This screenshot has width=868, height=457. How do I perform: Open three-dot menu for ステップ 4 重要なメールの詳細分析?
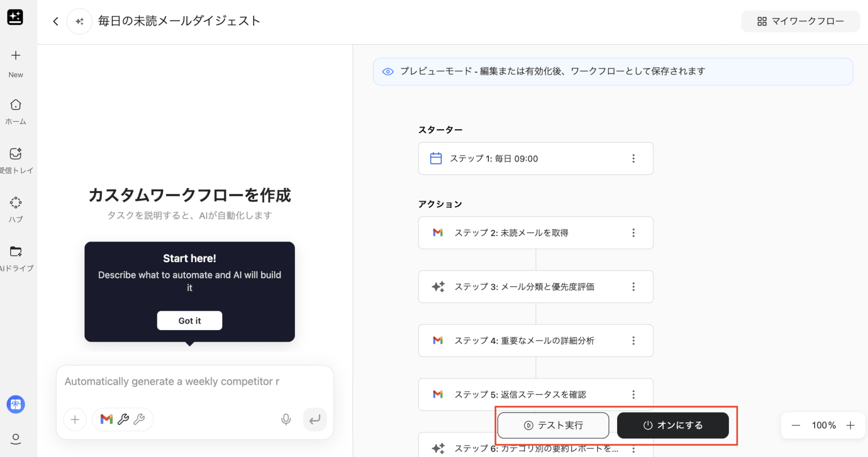click(x=633, y=340)
